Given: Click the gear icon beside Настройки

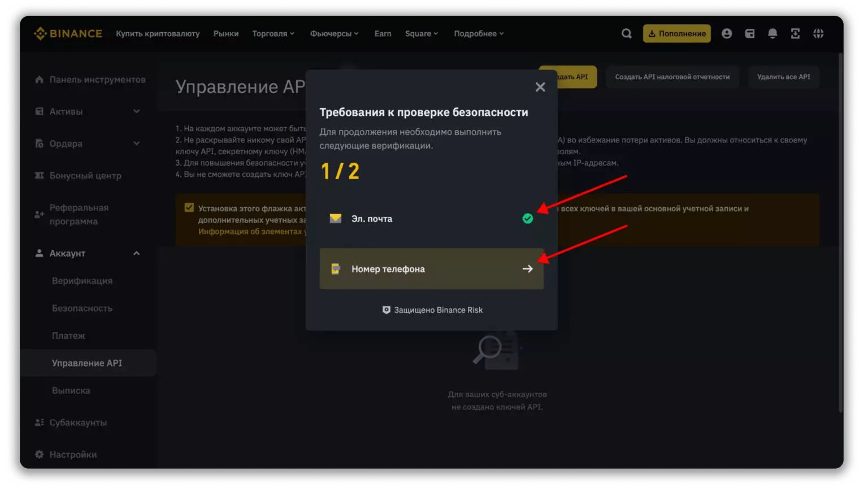Looking at the screenshot, I should (x=39, y=454).
